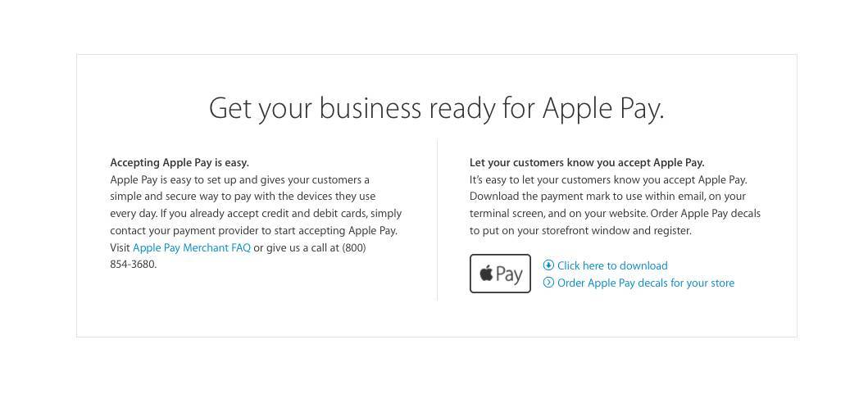Open 'Order Apple Pay decals for your store'
This screenshot has height=412, width=868.
pyautogui.click(x=645, y=283)
